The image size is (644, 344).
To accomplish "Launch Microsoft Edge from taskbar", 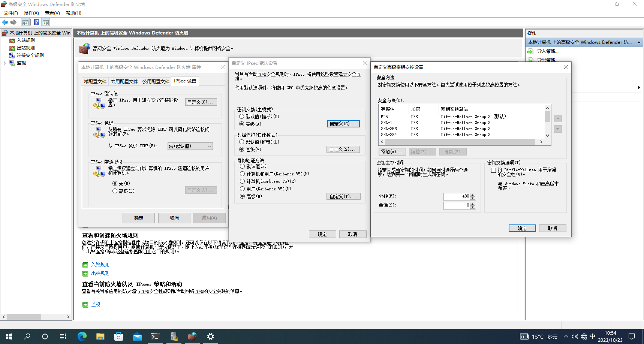I will (x=82, y=337).
